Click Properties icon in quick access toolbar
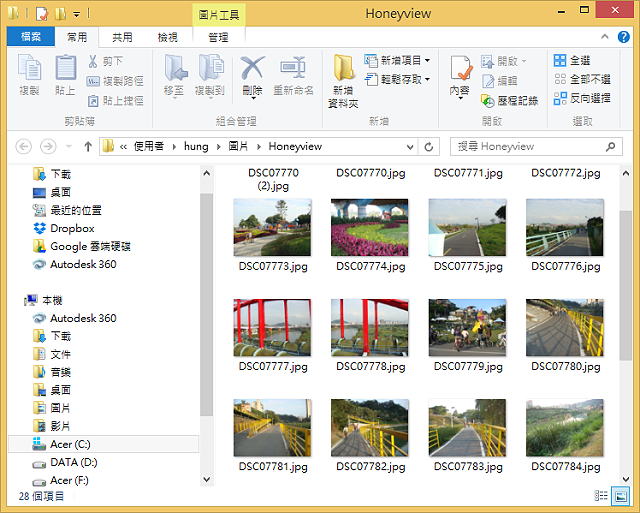 click(x=42, y=14)
